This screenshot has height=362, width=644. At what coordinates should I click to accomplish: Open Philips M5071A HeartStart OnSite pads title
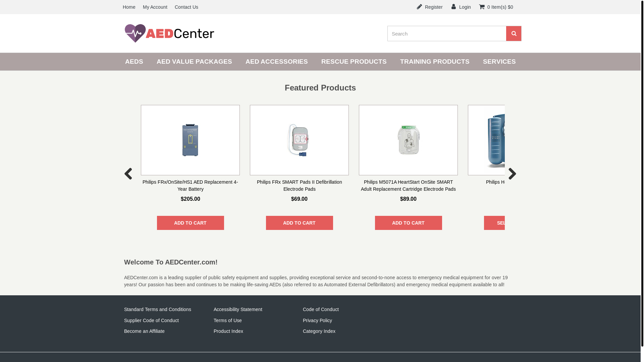coord(408,185)
